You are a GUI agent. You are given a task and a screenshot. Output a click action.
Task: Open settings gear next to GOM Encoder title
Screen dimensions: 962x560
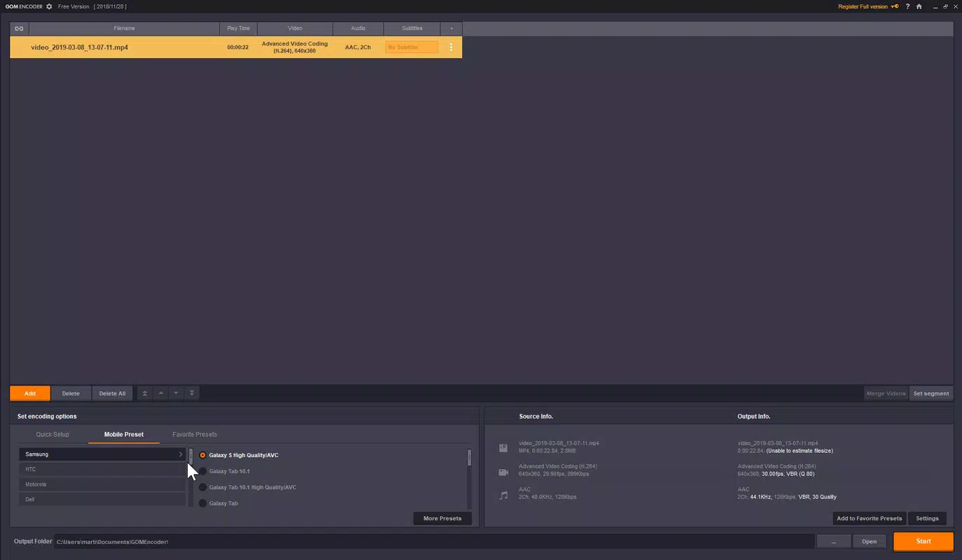pos(49,6)
